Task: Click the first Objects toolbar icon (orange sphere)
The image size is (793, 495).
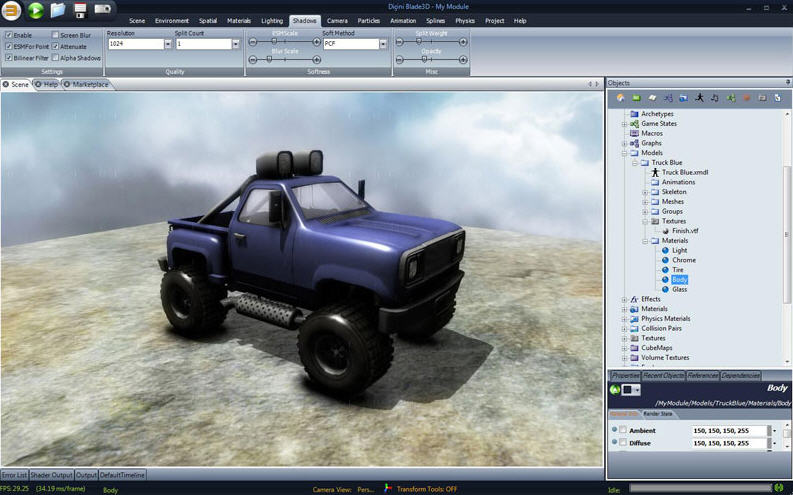Action: (621, 98)
